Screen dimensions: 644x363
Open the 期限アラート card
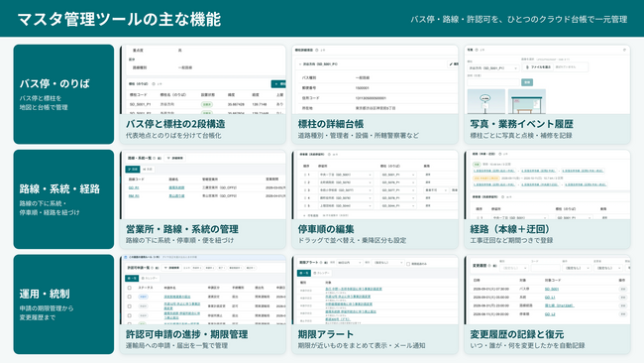pos(375,304)
